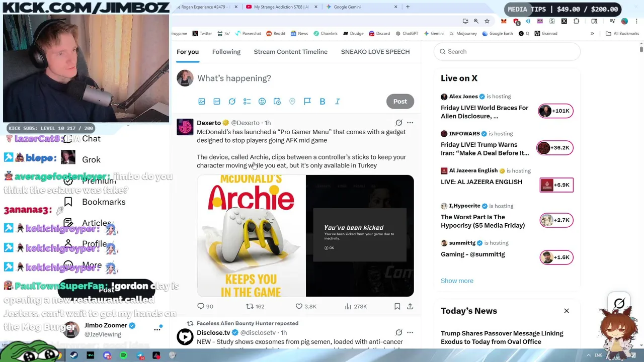Viewport: 644px width, 362px height.
Task: Open a new browser tab
Action: (x=408, y=7)
